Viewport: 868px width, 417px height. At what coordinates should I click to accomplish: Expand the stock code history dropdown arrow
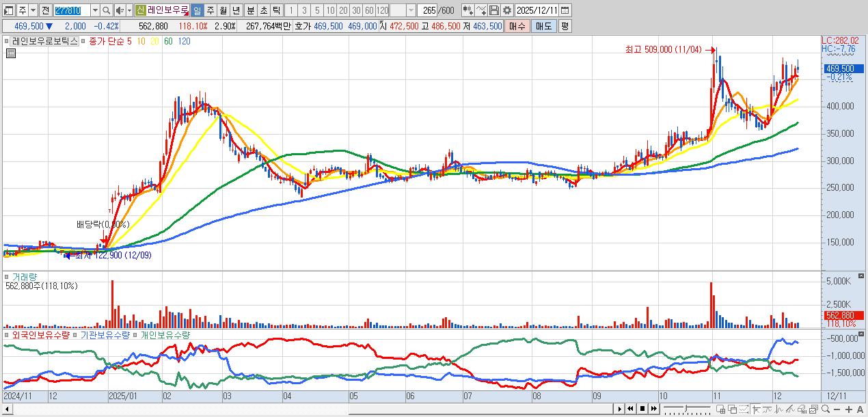click(95, 10)
